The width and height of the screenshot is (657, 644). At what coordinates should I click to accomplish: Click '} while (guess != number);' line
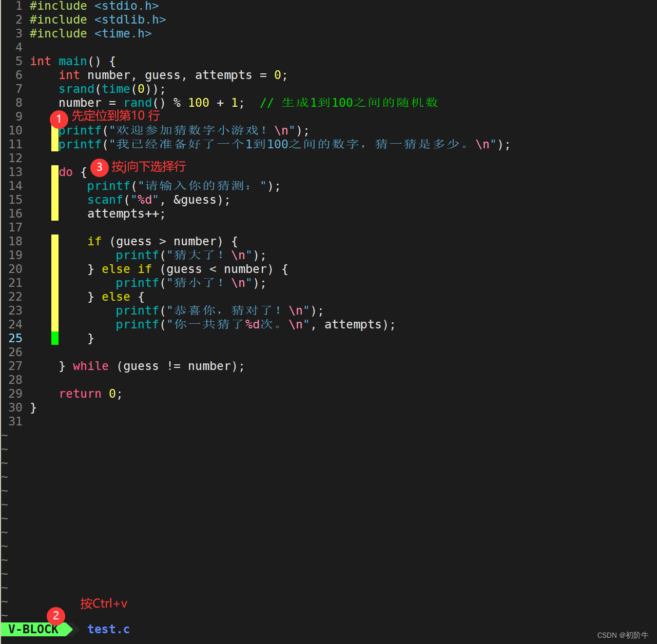tap(152, 366)
